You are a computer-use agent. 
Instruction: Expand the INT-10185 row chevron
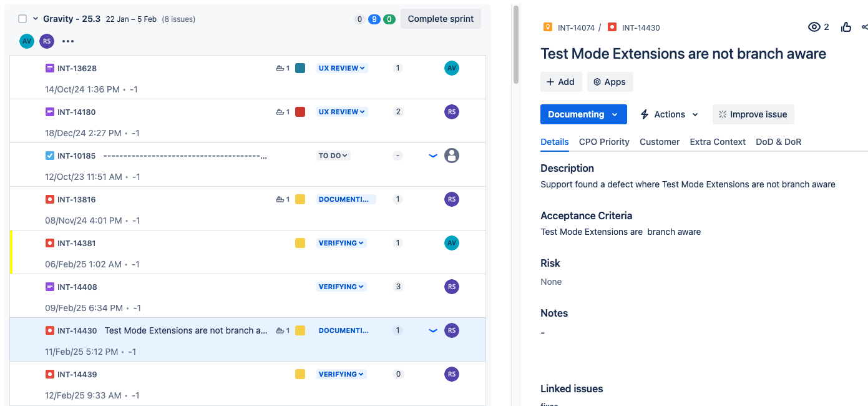tap(432, 155)
